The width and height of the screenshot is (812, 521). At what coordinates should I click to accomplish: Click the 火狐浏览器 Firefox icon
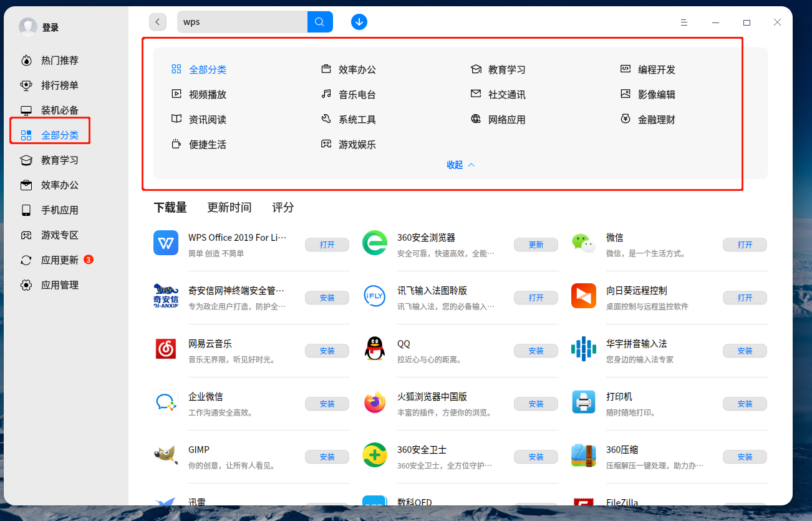point(375,402)
